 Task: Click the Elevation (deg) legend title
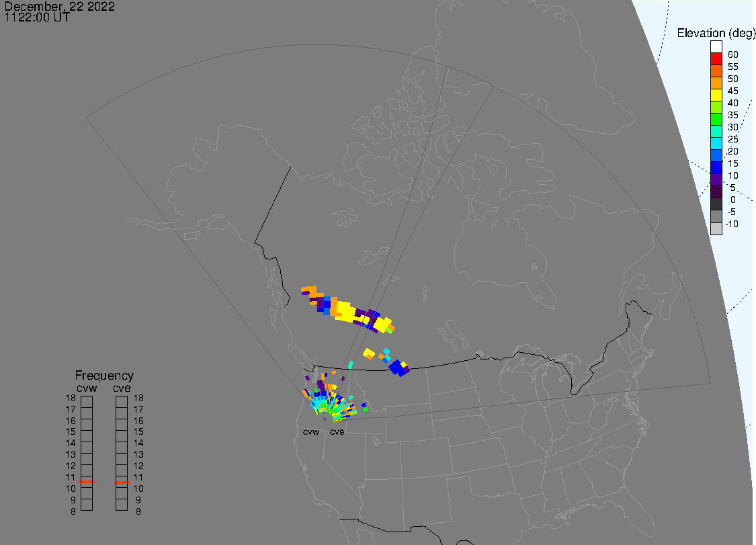coord(716,33)
